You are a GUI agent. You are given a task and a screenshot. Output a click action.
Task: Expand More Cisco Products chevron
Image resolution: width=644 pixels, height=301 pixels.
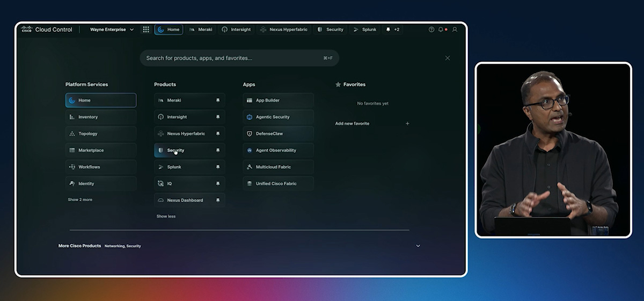[x=418, y=246]
